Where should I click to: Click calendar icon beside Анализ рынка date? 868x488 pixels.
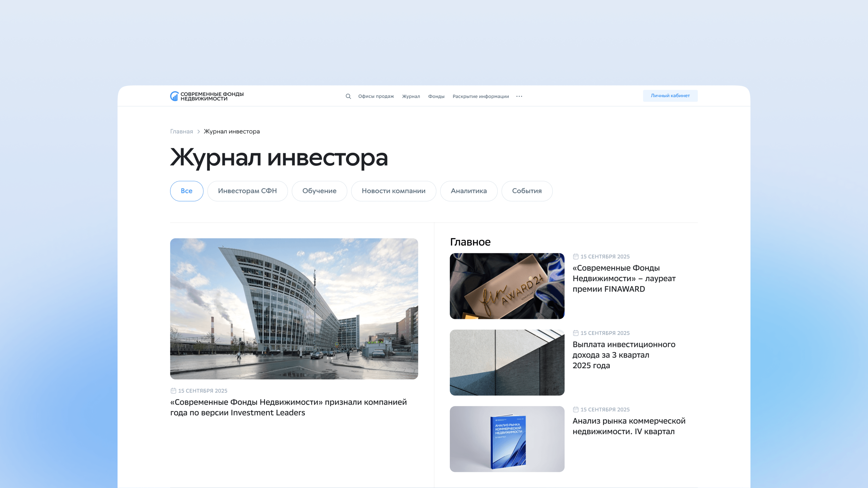576,410
